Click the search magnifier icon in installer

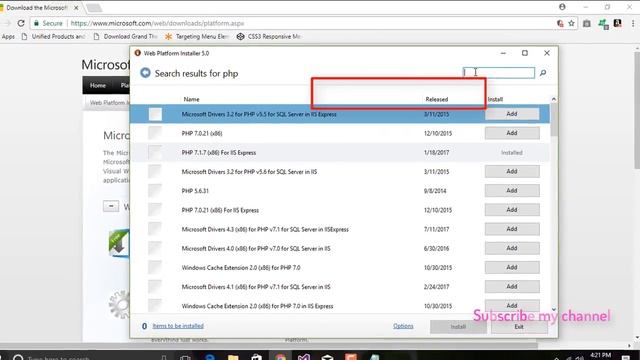pos(543,73)
